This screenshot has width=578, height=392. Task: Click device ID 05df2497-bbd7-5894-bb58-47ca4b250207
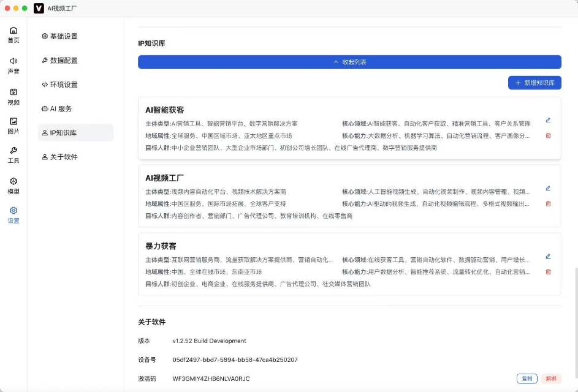pos(235,360)
